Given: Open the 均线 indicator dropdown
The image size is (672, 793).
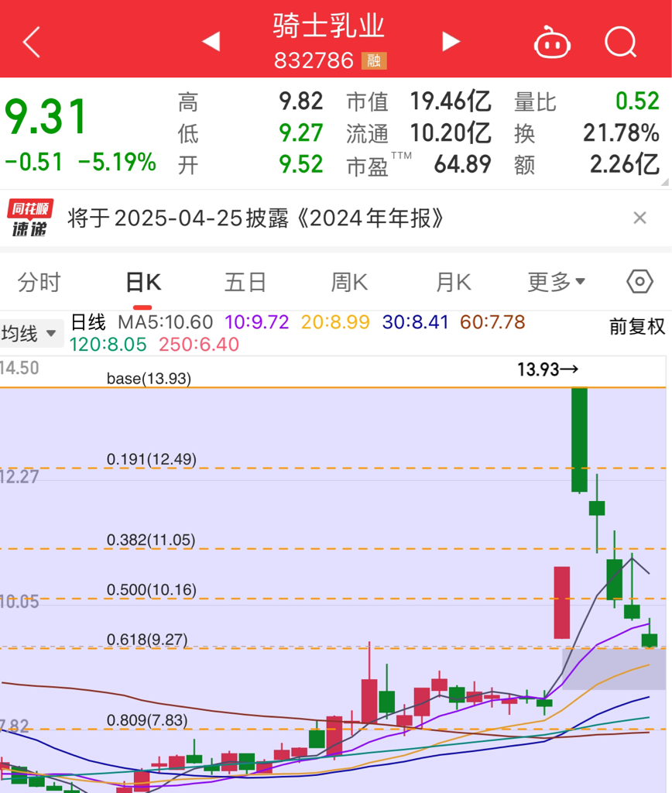Looking at the screenshot, I should click(31, 333).
